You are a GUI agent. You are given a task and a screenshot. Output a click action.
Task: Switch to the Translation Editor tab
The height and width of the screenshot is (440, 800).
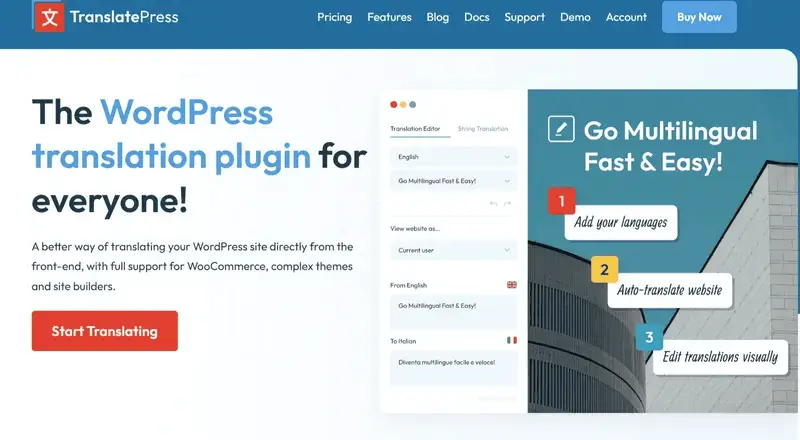coord(415,129)
